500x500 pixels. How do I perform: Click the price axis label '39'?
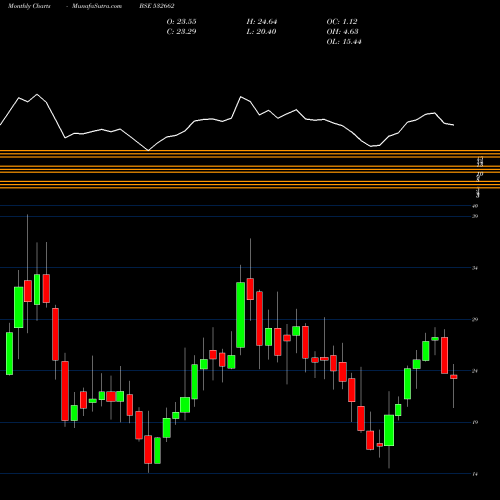[x=475, y=216]
